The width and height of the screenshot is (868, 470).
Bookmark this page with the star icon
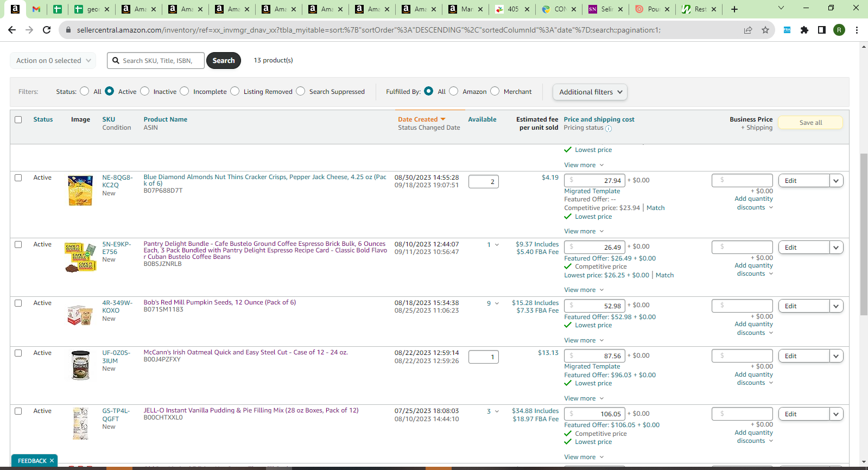765,30
